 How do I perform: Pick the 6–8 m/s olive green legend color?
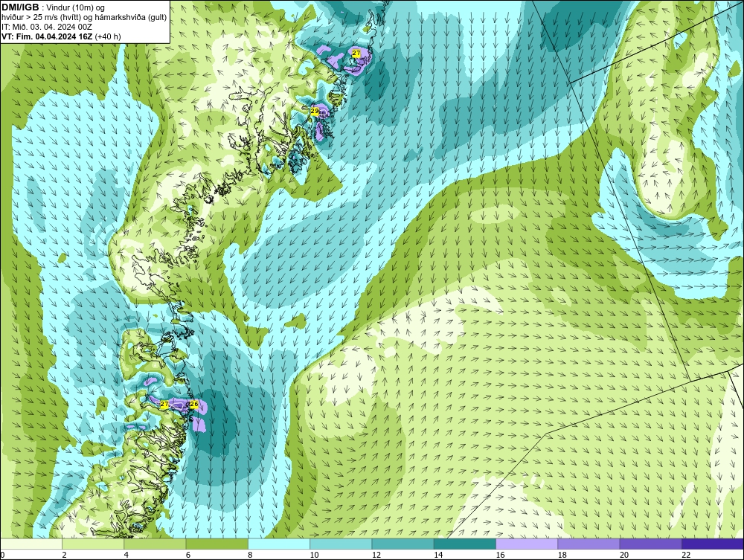pyautogui.click(x=217, y=544)
